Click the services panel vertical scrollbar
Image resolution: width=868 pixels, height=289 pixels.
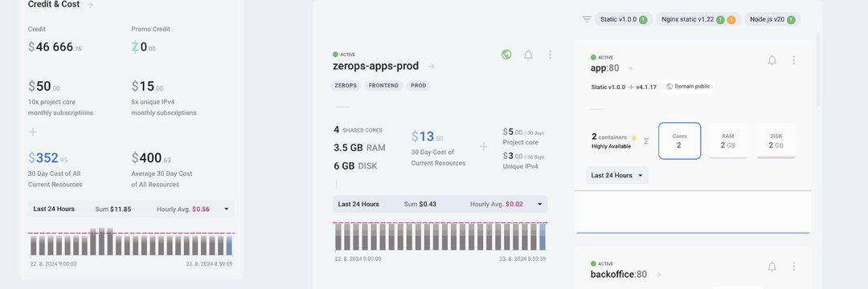coord(818,69)
